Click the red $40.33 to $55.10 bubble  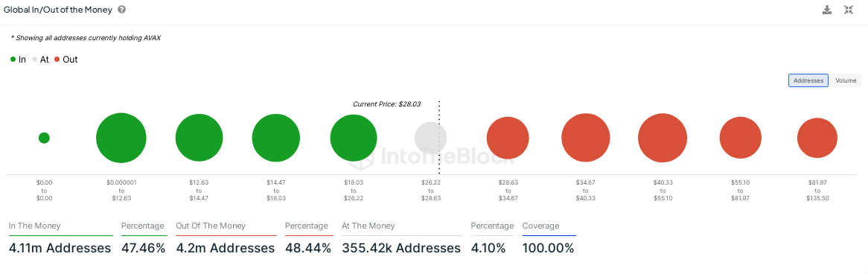pos(663,138)
